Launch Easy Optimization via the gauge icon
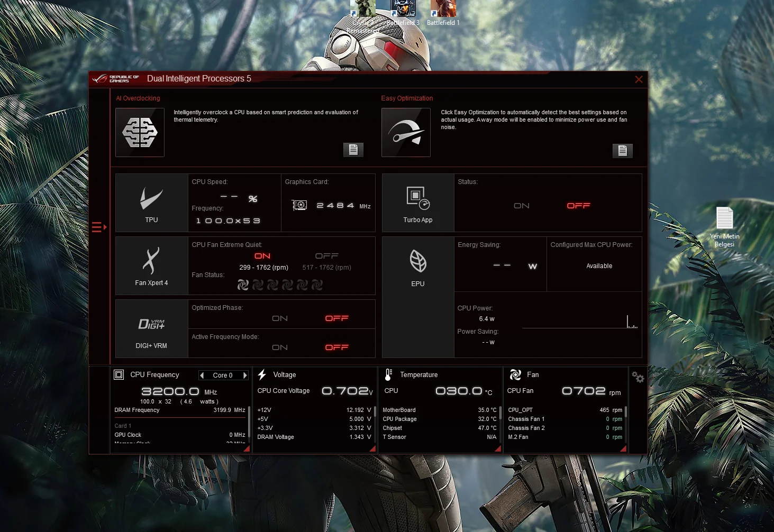Image resolution: width=774 pixels, height=532 pixels. (x=406, y=132)
